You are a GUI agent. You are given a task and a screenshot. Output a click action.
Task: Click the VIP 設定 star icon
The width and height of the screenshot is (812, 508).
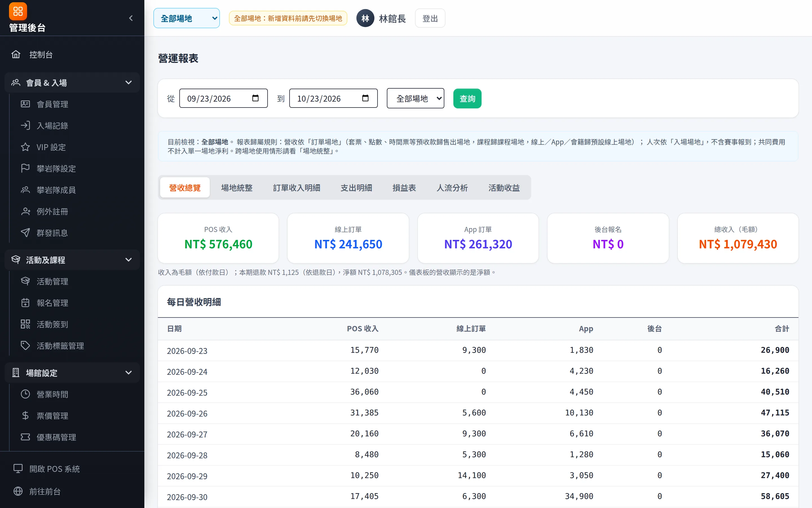click(25, 147)
